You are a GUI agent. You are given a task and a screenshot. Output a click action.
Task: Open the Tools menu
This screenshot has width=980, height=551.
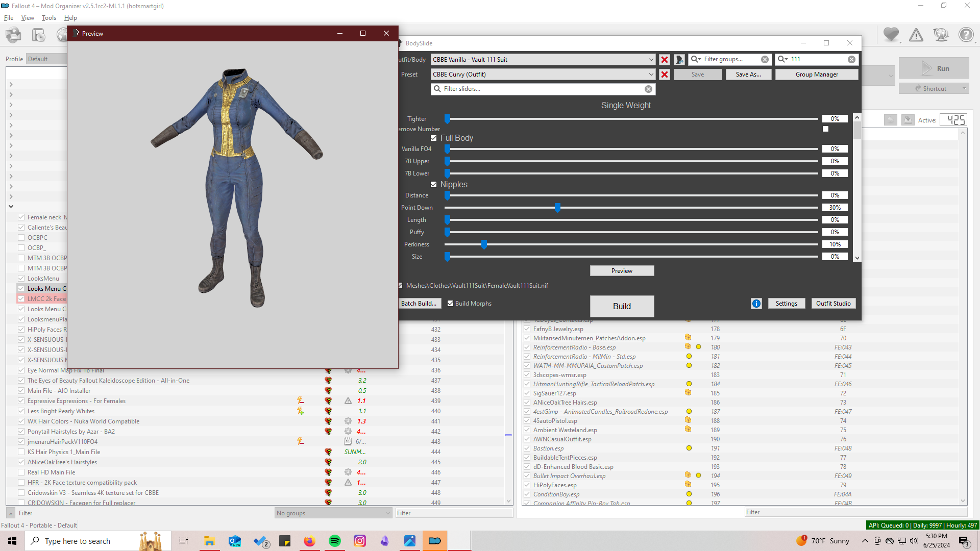(x=49, y=18)
